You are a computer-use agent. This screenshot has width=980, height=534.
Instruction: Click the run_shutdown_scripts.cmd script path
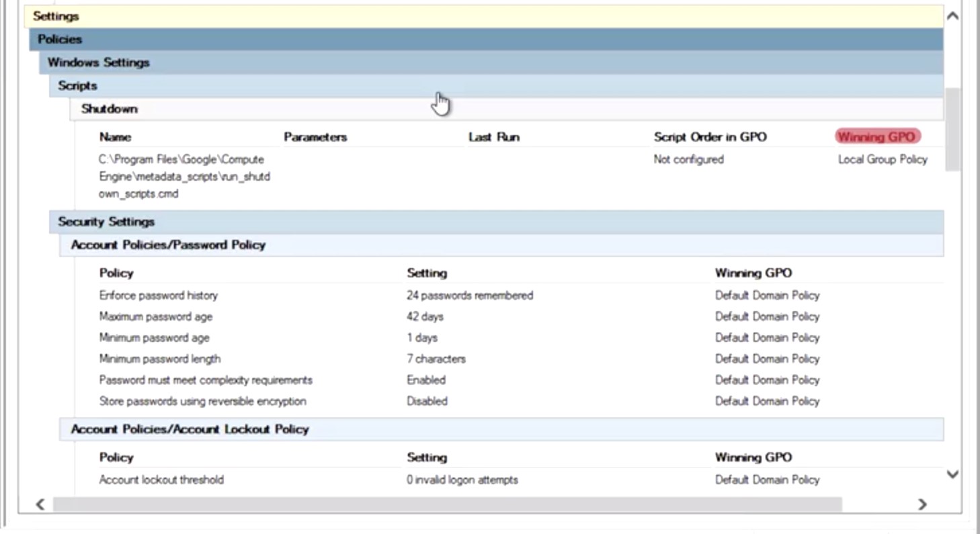(185, 177)
